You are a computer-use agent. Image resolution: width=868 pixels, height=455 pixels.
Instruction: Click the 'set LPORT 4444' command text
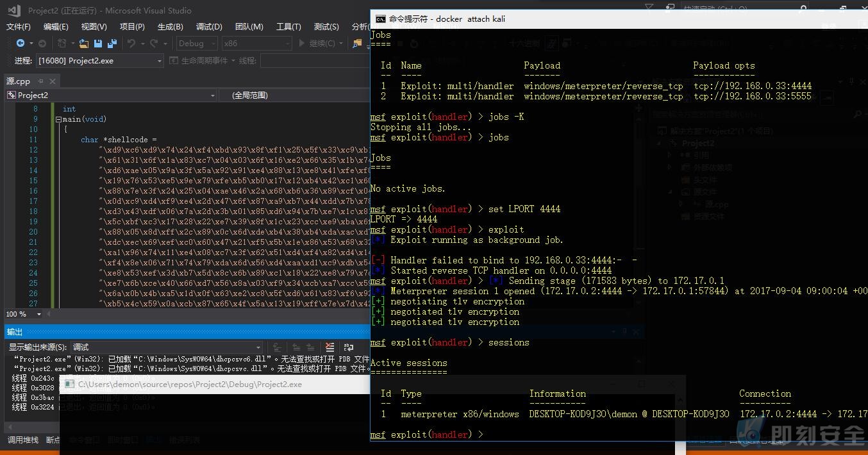click(x=524, y=209)
